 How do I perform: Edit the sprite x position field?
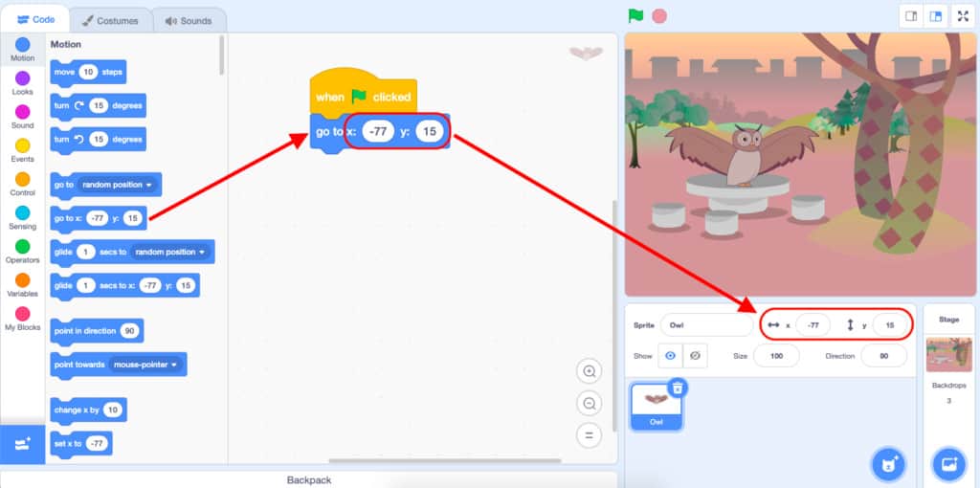pos(813,325)
